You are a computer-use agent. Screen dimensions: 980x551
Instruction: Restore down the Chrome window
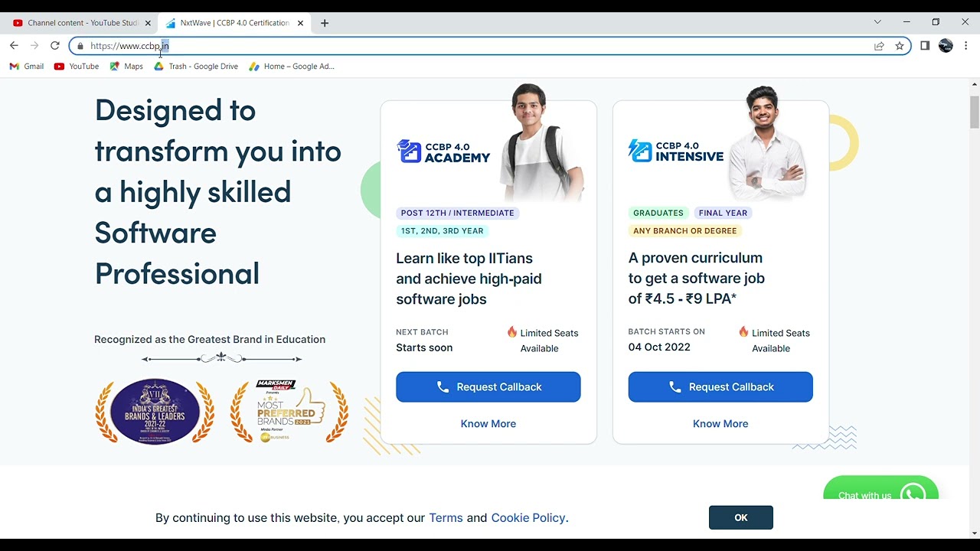pos(936,22)
